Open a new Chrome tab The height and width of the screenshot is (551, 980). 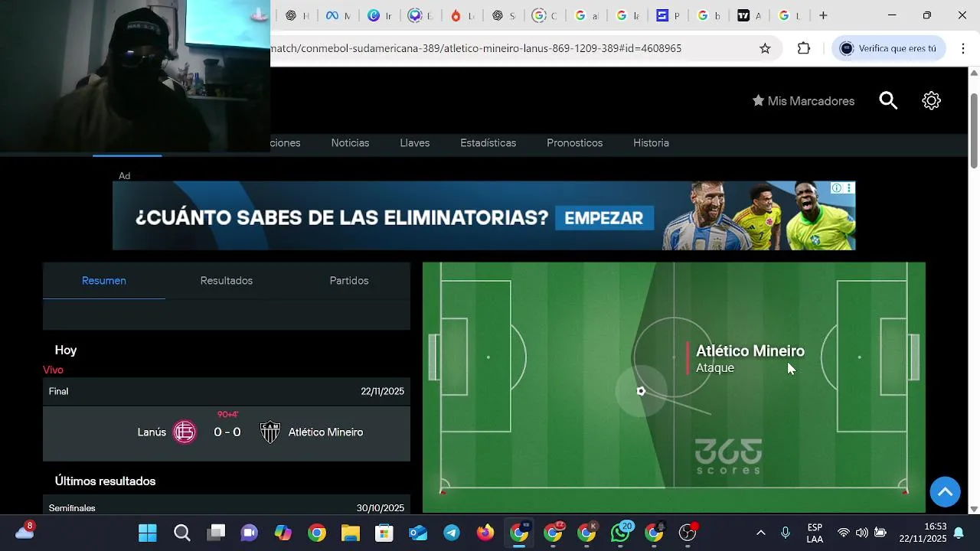tap(823, 15)
